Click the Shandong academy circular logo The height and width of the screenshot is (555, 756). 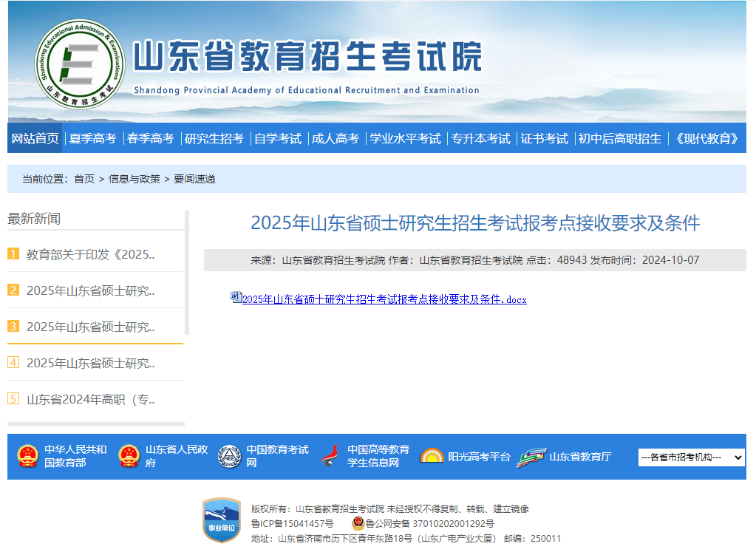(x=78, y=64)
